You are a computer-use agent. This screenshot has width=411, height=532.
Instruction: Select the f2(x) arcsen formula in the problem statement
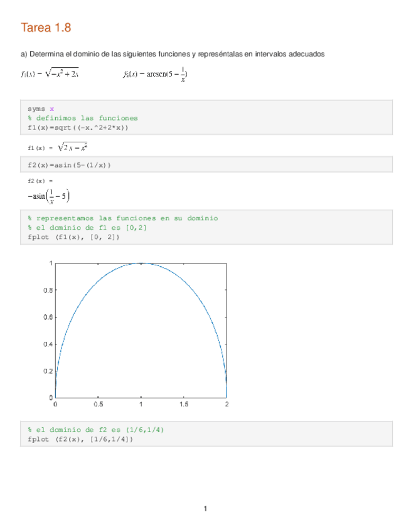[x=154, y=74]
